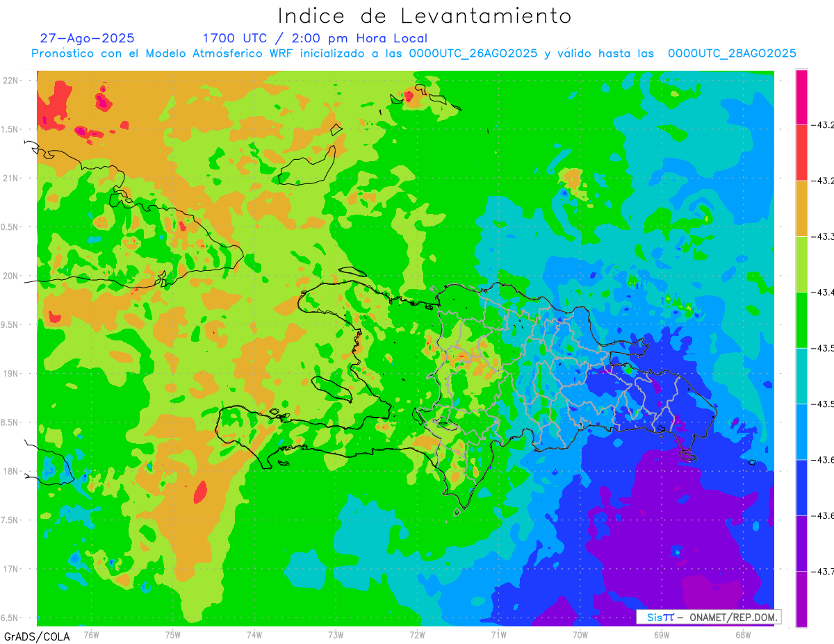Click the "74W" longitude label

tap(254, 634)
